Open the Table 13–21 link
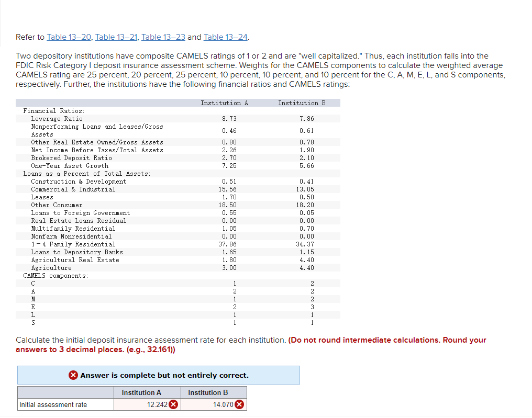 [x=116, y=37]
